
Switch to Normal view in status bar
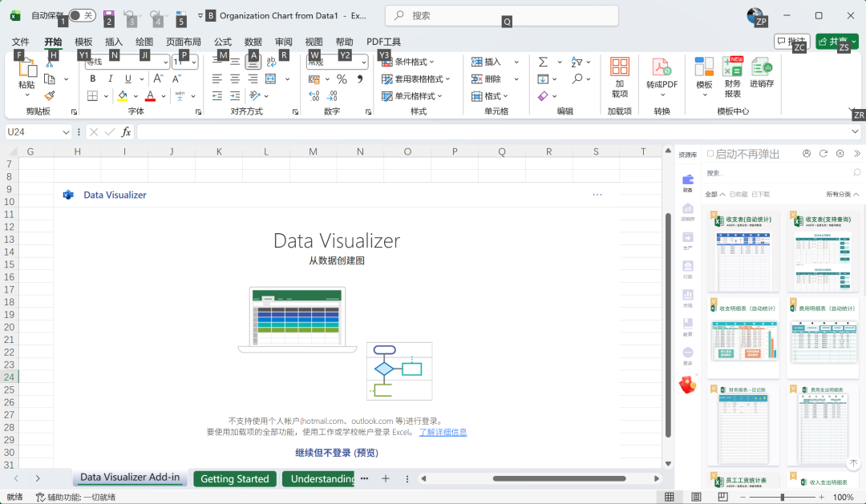(670, 497)
